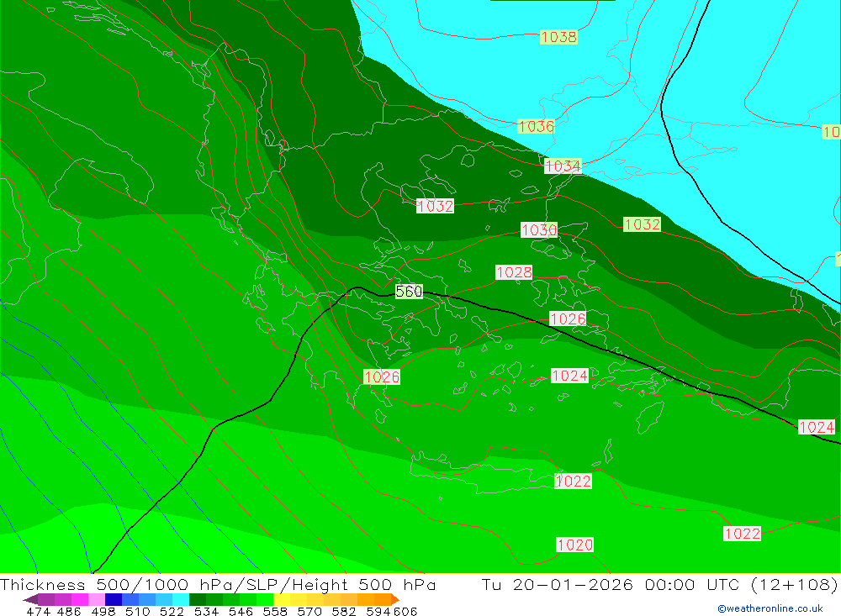841x616 pixels.
Task: Click the purple arrow at legend start
Action: click(x=30, y=599)
